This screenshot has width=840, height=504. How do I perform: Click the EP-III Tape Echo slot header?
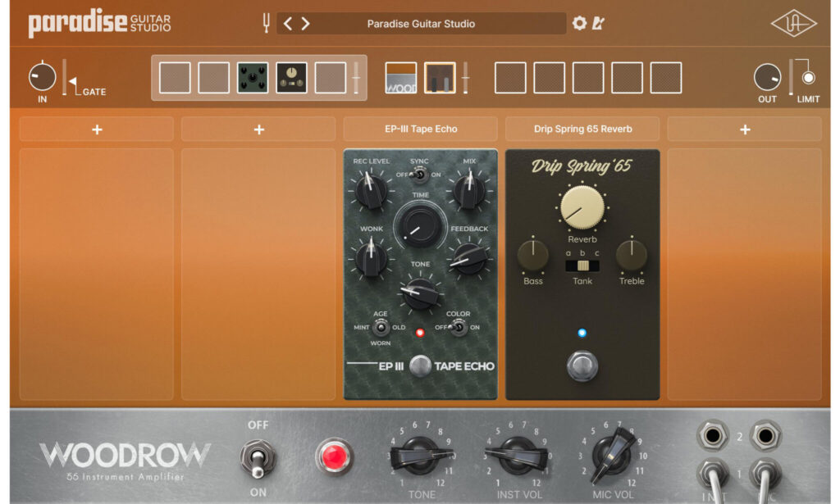pos(421,129)
